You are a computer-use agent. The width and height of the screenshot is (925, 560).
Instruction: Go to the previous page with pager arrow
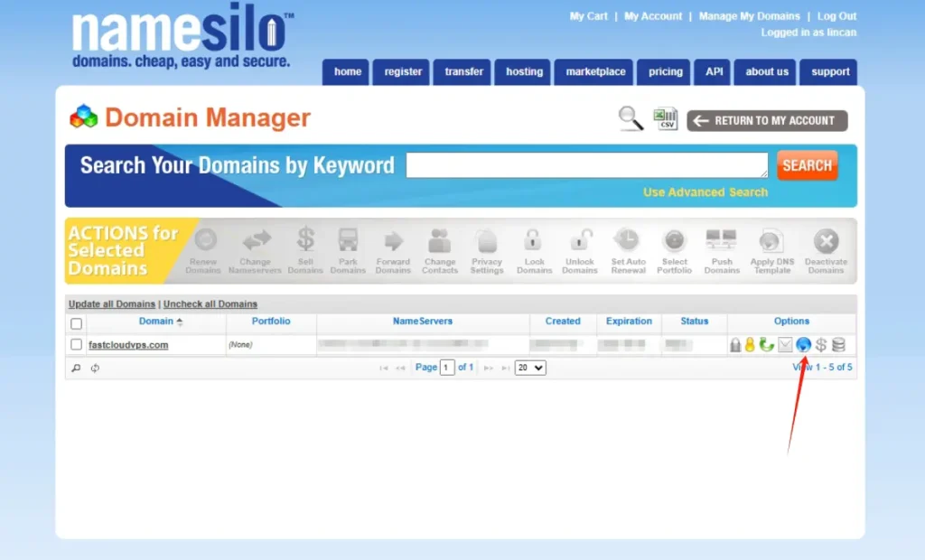[x=400, y=368]
